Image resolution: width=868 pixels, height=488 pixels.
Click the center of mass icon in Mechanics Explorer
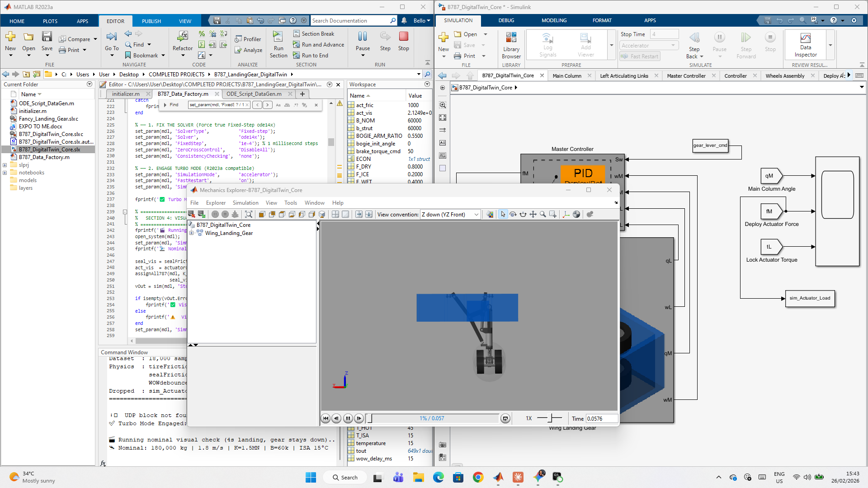click(x=576, y=215)
